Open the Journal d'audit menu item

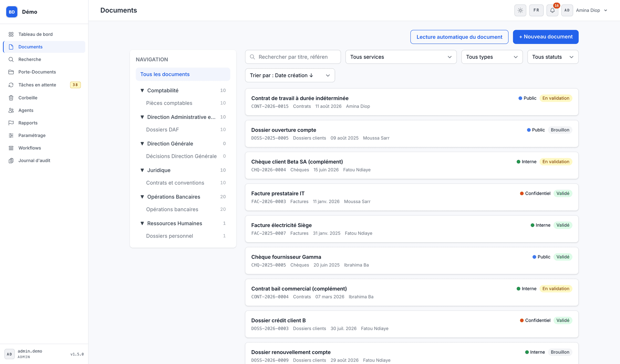tap(44, 161)
